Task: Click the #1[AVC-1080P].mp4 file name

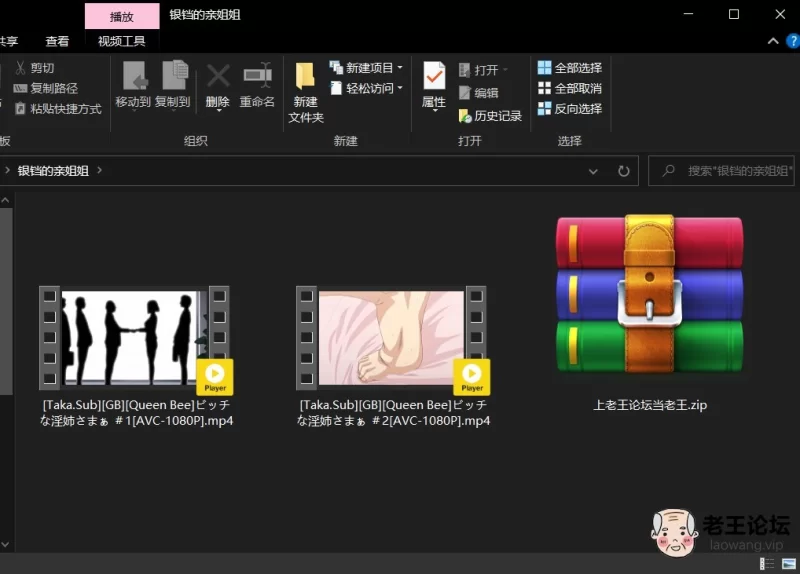Action: point(137,413)
